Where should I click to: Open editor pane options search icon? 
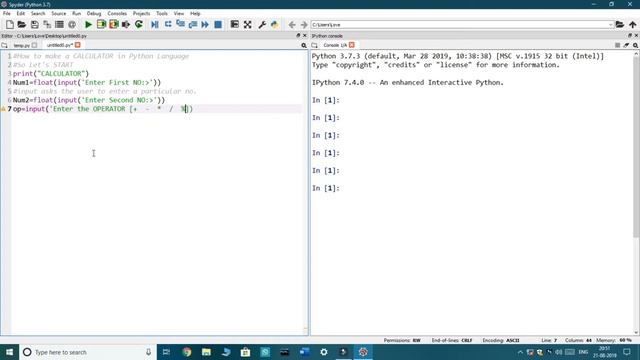coord(304,45)
